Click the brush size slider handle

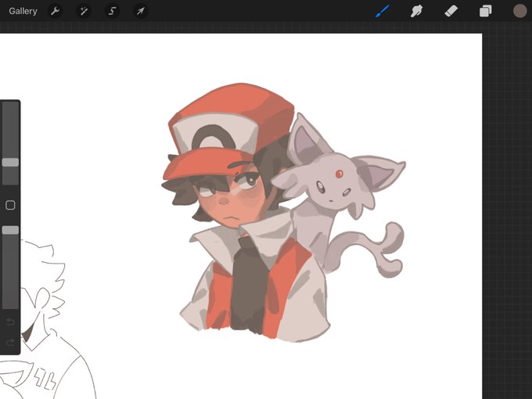pyautogui.click(x=10, y=162)
